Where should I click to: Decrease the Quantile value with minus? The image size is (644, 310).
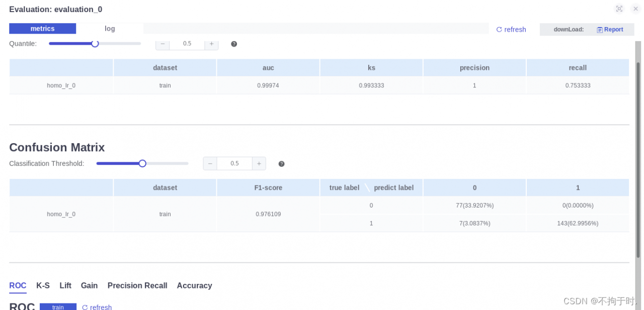163,44
